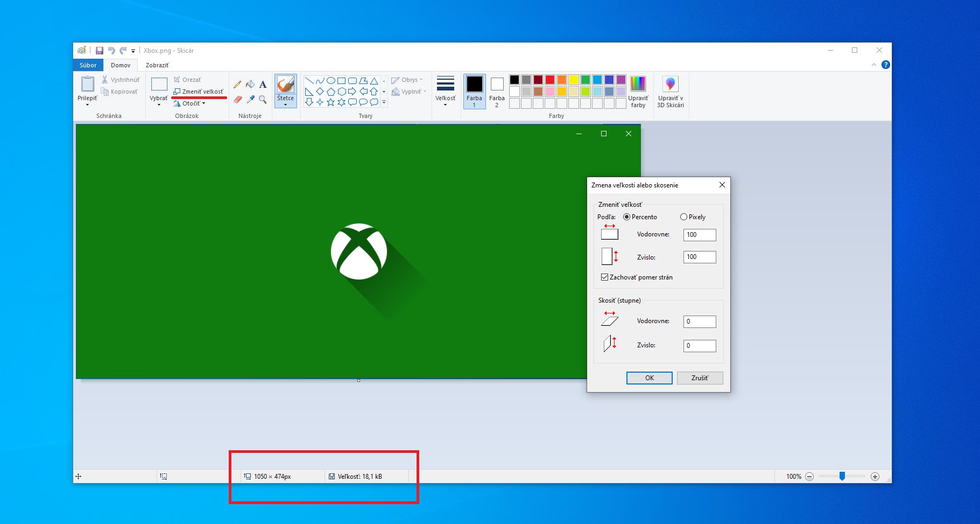Click the skew Zvislo degrees field
Image resolution: width=980 pixels, height=524 pixels.
point(700,346)
